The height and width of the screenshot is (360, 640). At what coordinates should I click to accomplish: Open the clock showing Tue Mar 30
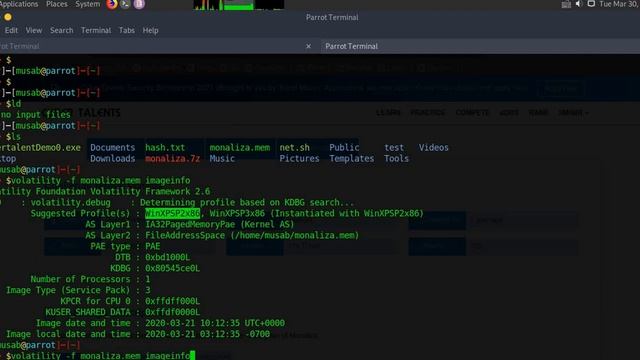coord(619,4)
